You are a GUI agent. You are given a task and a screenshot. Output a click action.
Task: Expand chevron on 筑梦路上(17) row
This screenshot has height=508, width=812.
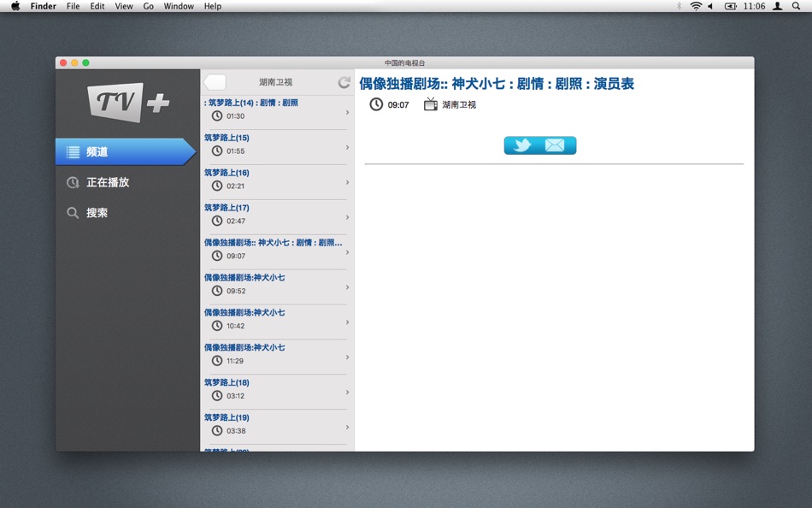(348, 217)
